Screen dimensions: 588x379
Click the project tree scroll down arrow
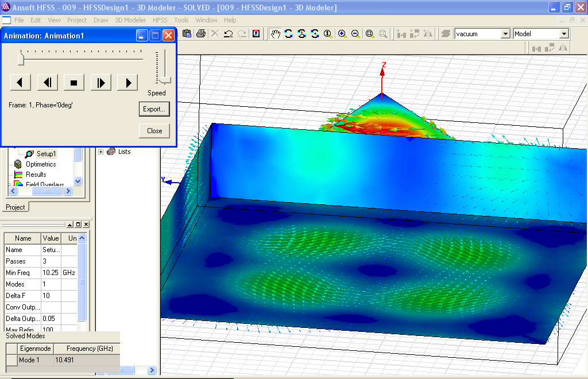click(78, 181)
